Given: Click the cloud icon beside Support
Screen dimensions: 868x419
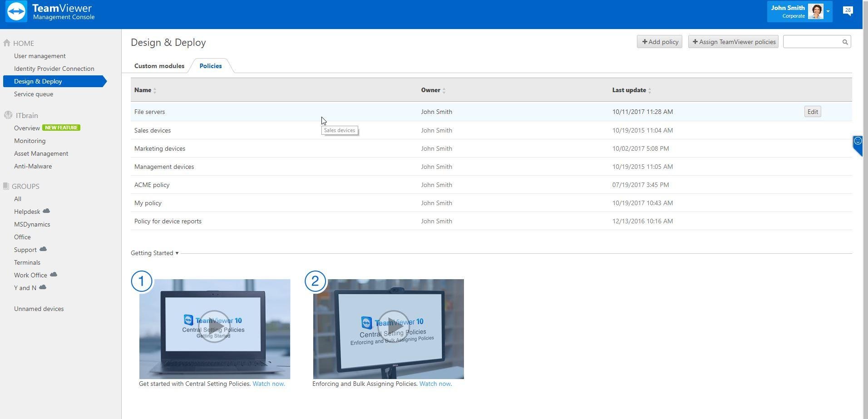Looking at the screenshot, I should 43,249.
